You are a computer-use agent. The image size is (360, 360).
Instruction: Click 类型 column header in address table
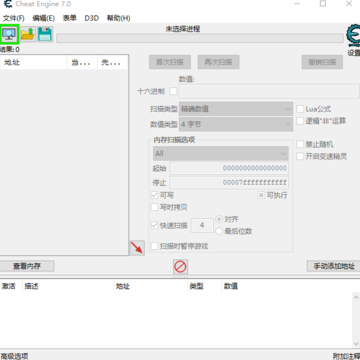pyautogui.click(x=204, y=286)
